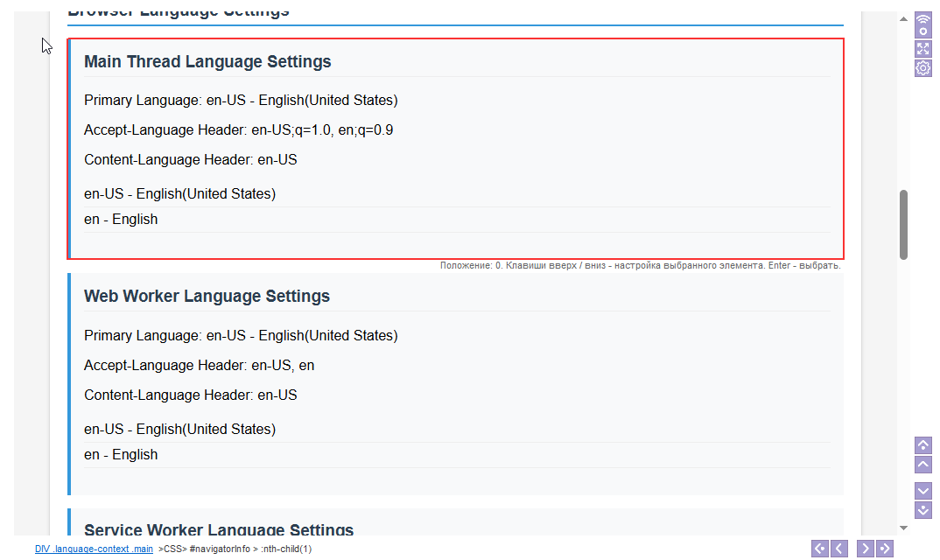Click the single right chevron at bottom
Image resolution: width=940 pixels, height=560 pixels.
click(x=865, y=549)
